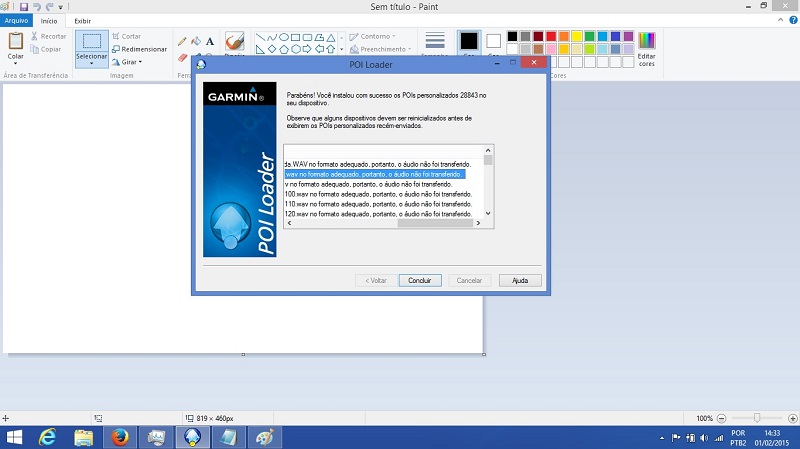The width and height of the screenshot is (800, 449).
Task: Click the log line starting with '100.wav'
Action: pos(378,194)
